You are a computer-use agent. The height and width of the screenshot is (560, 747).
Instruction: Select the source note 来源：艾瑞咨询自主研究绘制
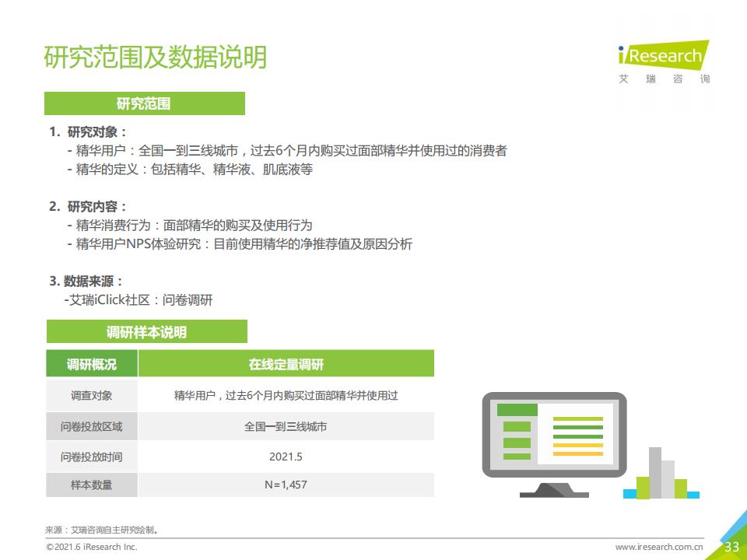[x=101, y=530]
